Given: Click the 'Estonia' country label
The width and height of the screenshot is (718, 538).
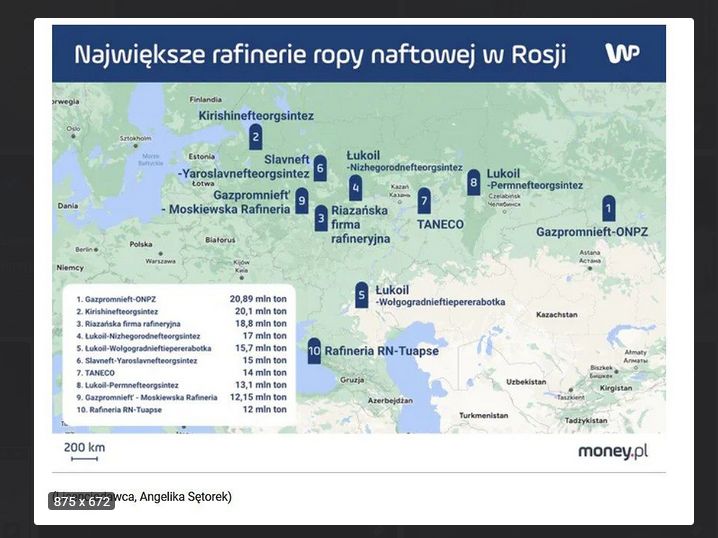Looking at the screenshot, I should tap(201, 157).
